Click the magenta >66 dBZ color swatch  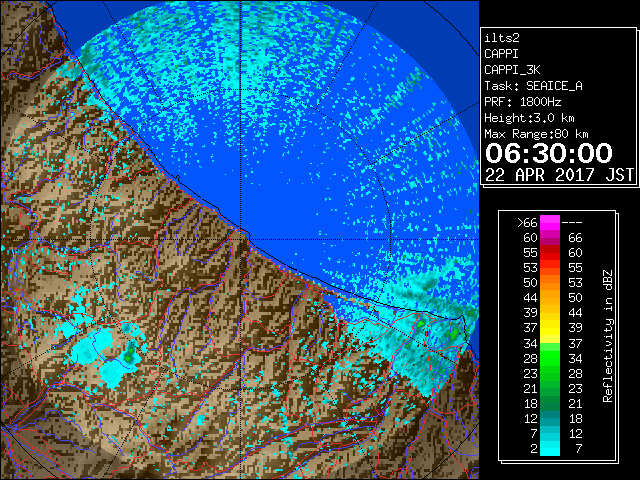tap(550, 222)
